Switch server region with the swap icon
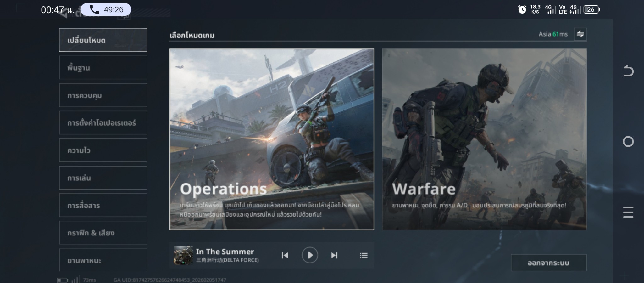 [580, 34]
